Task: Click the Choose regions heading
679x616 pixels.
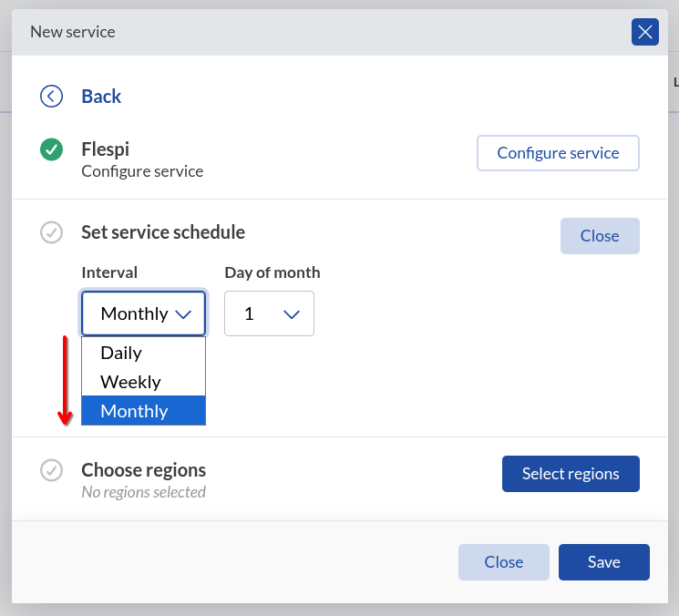Action: (144, 470)
